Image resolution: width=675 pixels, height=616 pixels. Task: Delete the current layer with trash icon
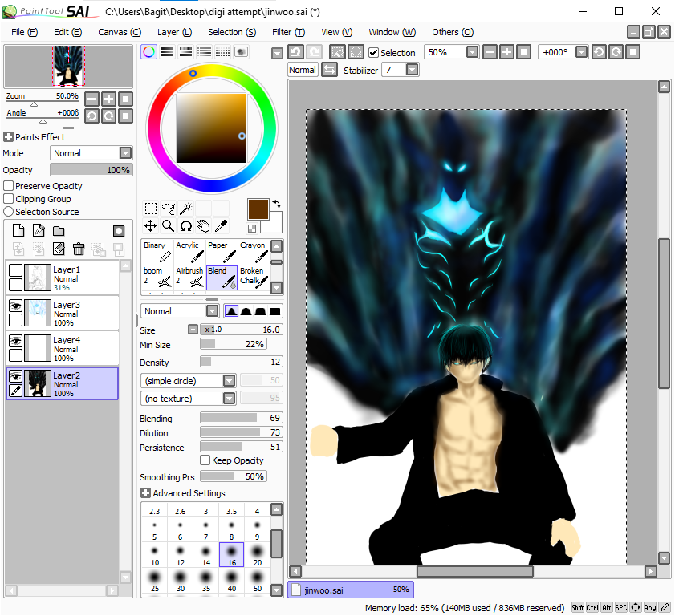click(x=79, y=249)
